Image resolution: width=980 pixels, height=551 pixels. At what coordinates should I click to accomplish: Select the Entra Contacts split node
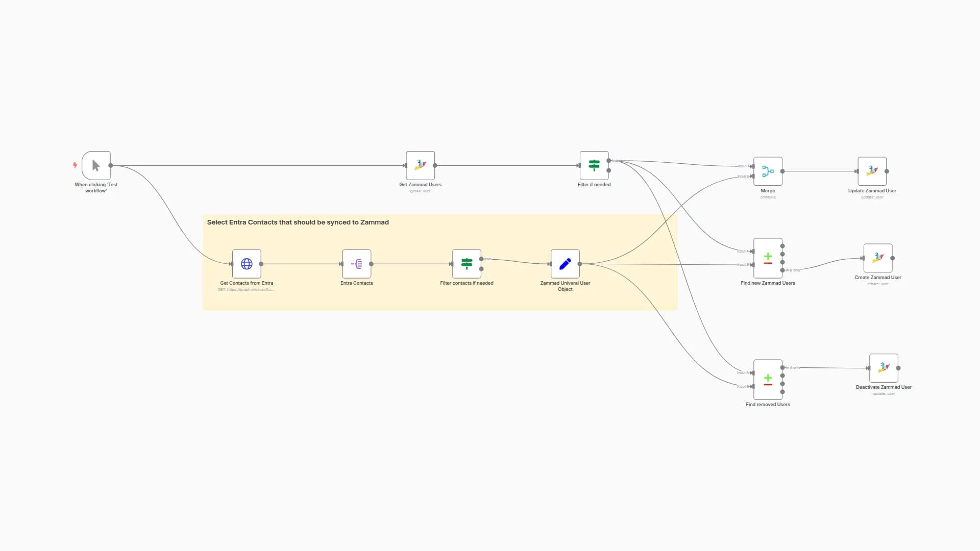357,264
